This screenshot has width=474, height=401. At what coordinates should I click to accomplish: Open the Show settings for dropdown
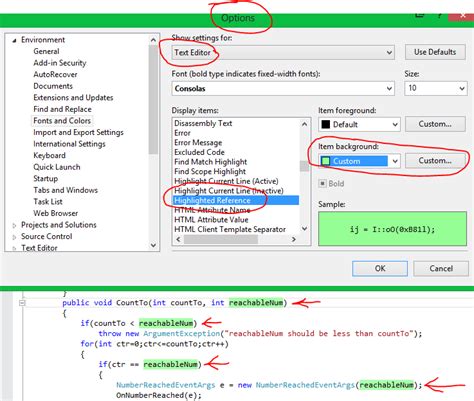point(283,53)
